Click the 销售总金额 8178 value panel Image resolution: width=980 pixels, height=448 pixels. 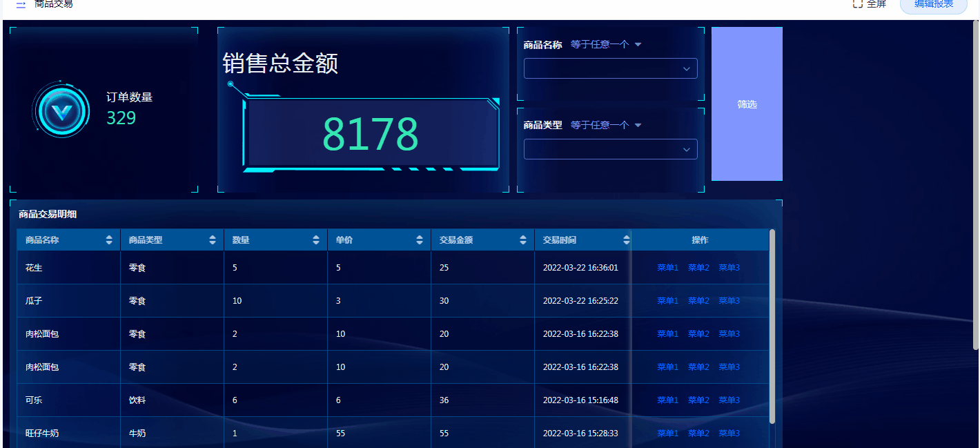coord(371,134)
